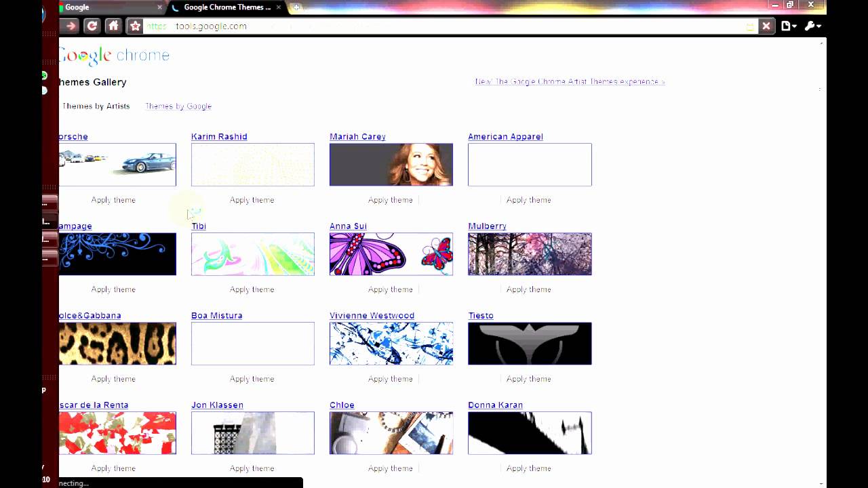Apply theme under Anna Sui
This screenshot has width=868, height=488.
click(x=390, y=289)
